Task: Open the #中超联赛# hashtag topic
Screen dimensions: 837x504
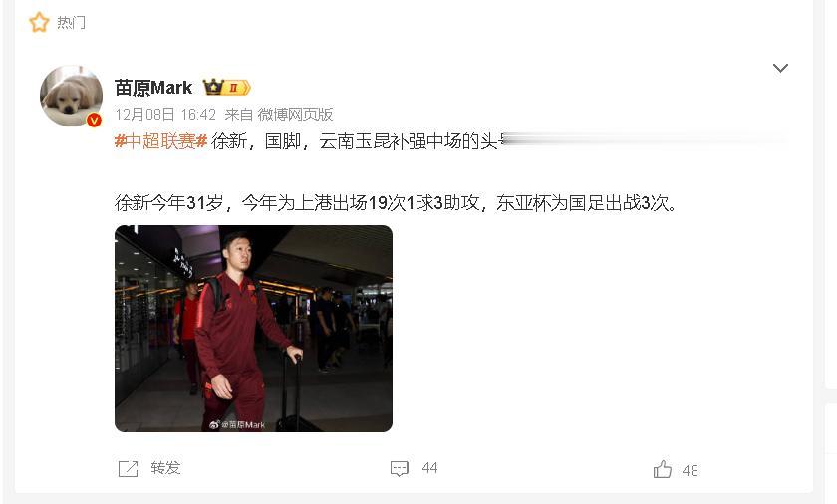Action: pos(160,141)
